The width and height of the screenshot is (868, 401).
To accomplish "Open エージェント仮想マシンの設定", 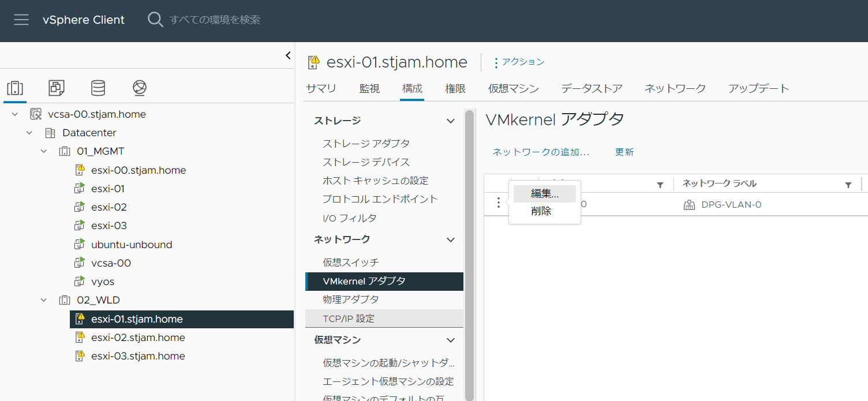I will [x=388, y=381].
